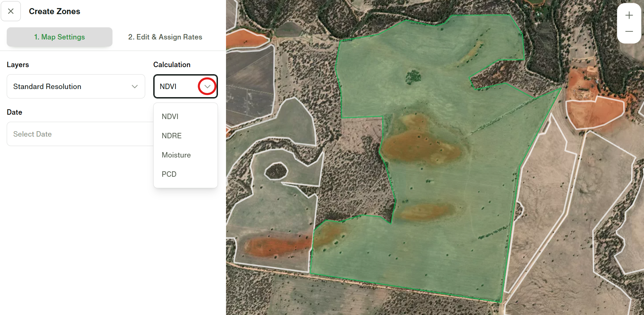Screen dimensions: 644x315
Task: Select the PCD calculation option
Action: (169, 174)
